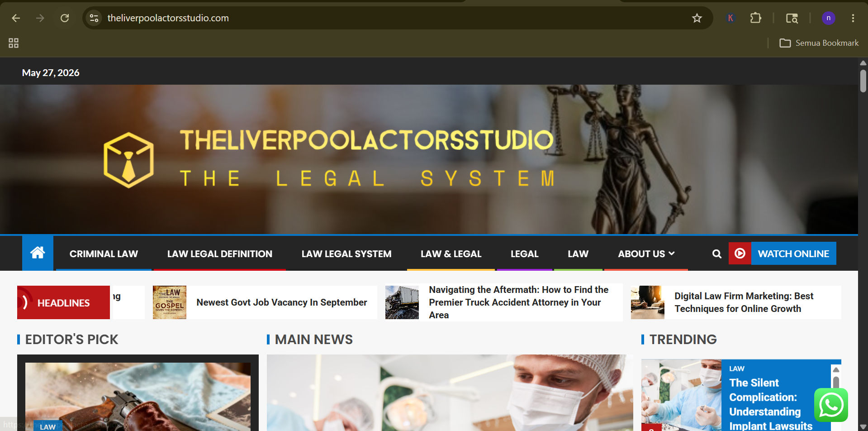Open the profile avatar labeled n

828,18
